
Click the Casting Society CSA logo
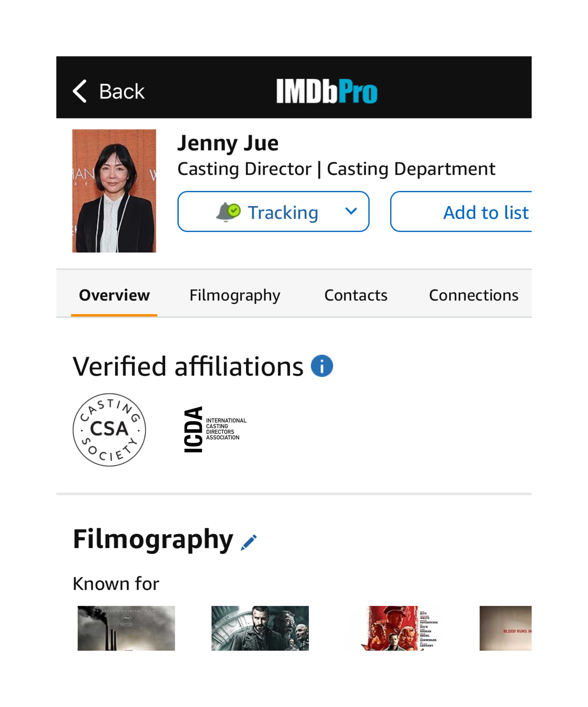[x=109, y=430]
